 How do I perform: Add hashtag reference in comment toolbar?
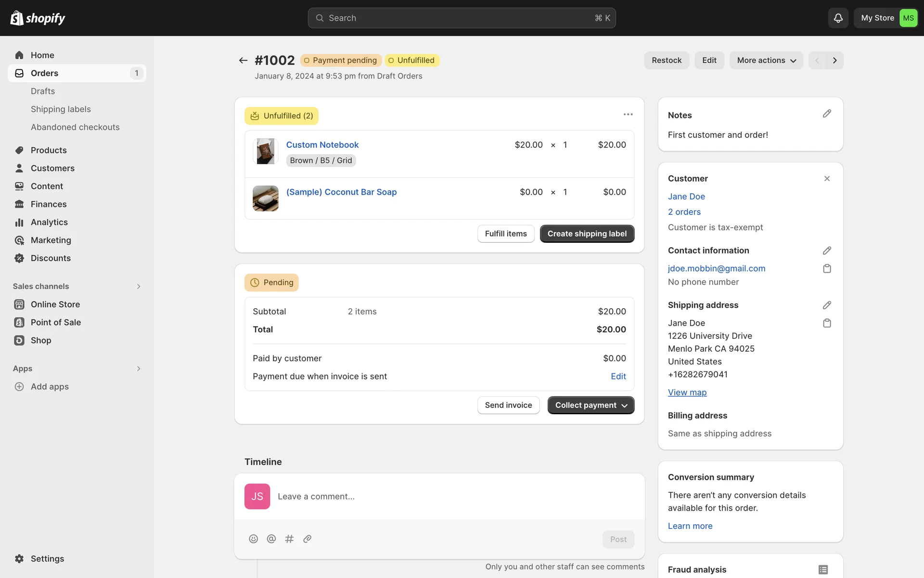click(x=289, y=539)
